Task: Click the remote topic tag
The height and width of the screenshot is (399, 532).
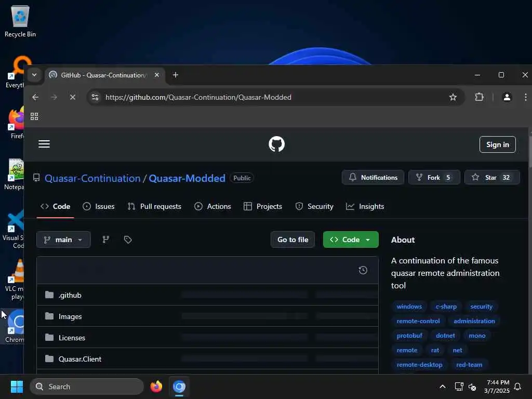Action: [x=407, y=350]
